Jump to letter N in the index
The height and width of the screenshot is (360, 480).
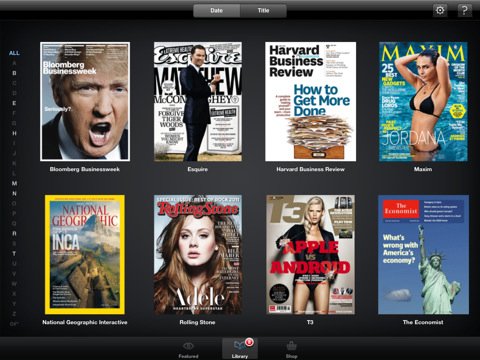14,193
